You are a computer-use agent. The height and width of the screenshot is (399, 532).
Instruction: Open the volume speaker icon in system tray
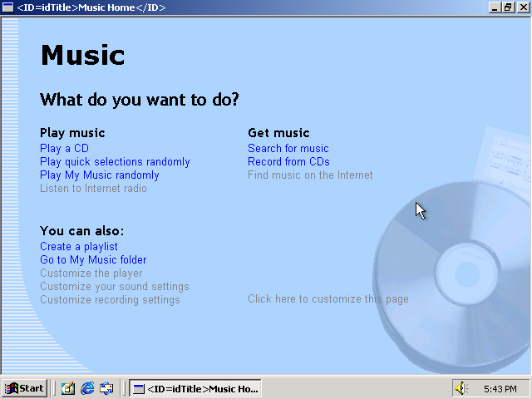pos(461,388)
